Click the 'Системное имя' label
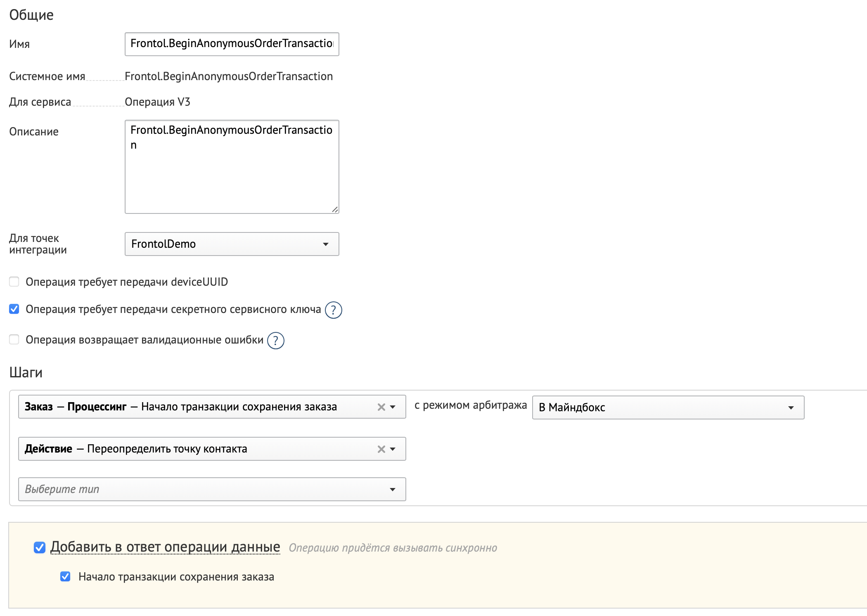Screen dimensions: 867x616 tap(47, 76)
